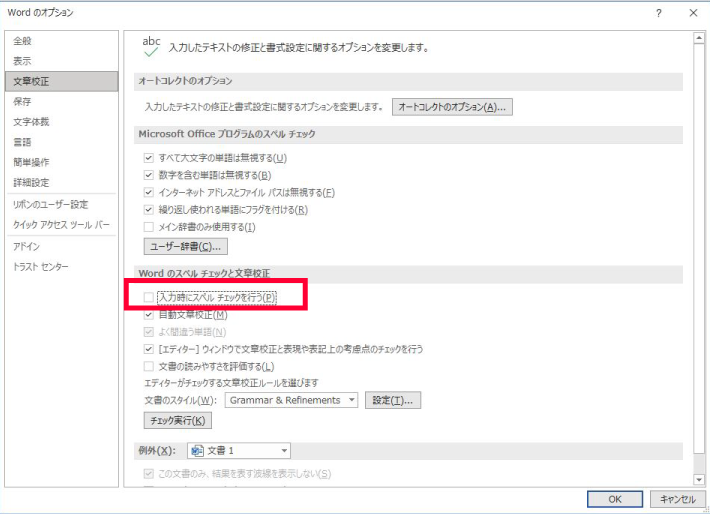This screenshot has height=514, width=710.
Task: Enable 入力時にスペル チェックを行う checkbox
Action: click(149, 297)
